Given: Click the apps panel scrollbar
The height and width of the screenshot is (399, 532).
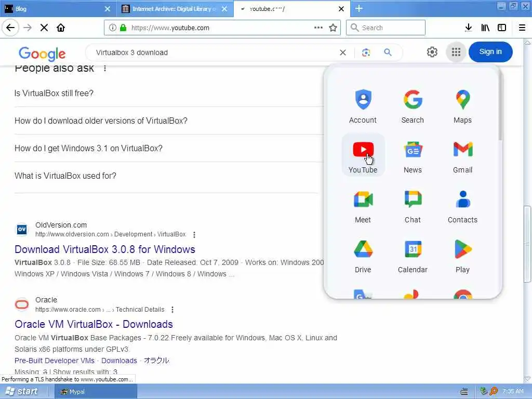Looking at the screenshot, I should [500, 105].
